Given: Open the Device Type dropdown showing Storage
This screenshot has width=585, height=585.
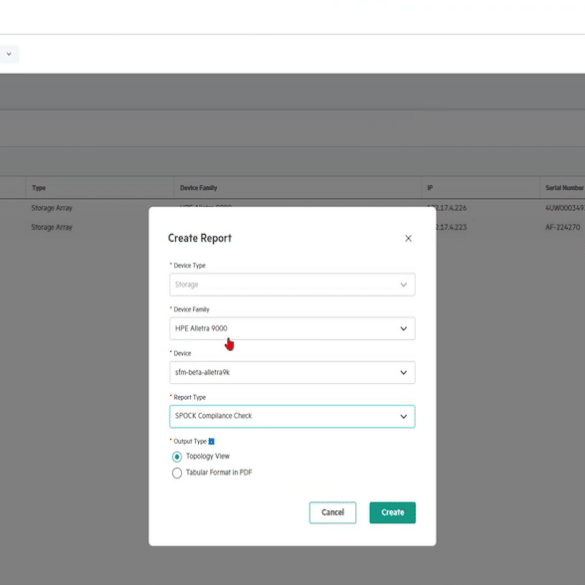Looking at the screenshot, I should pyautogui.click(x=292, y=285).
